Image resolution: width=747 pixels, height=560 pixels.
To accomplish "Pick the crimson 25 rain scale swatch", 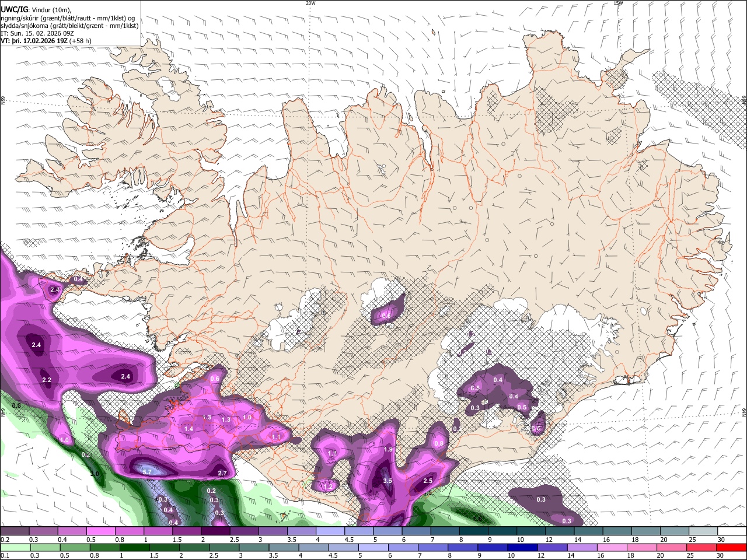I will (x=702, y=547).
